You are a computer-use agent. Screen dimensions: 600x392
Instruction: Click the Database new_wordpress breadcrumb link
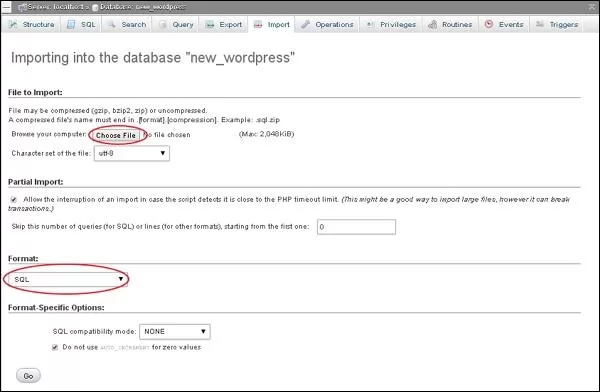point(142,7)
